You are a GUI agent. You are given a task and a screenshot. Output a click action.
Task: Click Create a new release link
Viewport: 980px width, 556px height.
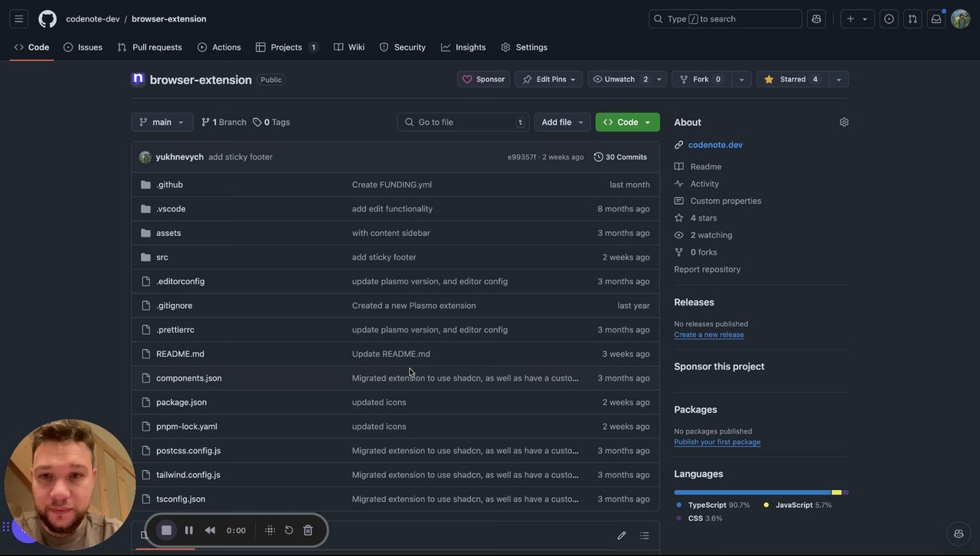[x=709, y=335]
